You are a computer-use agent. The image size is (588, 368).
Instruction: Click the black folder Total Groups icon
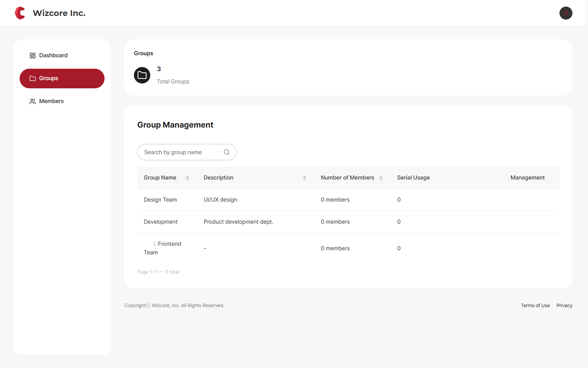click(142, 75)
